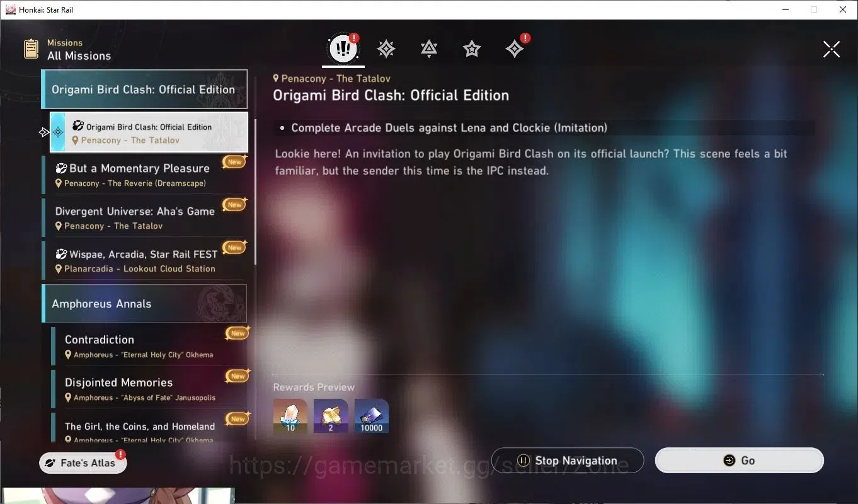This screenshot has height=504, width=858.
Task: Select the But a Momentary Pleasure mission
Action: [144, 175]
